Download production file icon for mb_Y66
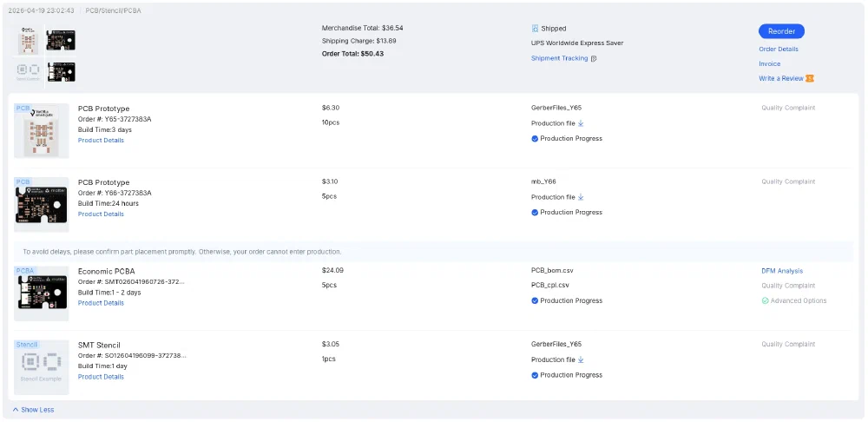868x422 pixels. click(581, 197)
